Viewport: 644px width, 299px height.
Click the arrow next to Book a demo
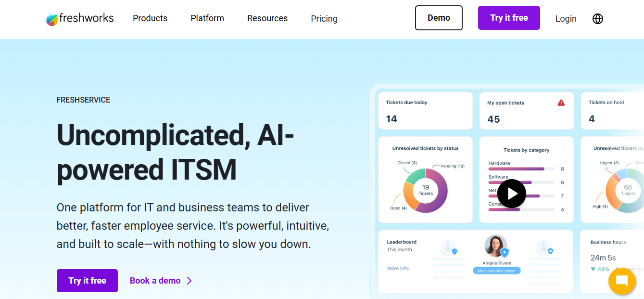click(189, 281)
